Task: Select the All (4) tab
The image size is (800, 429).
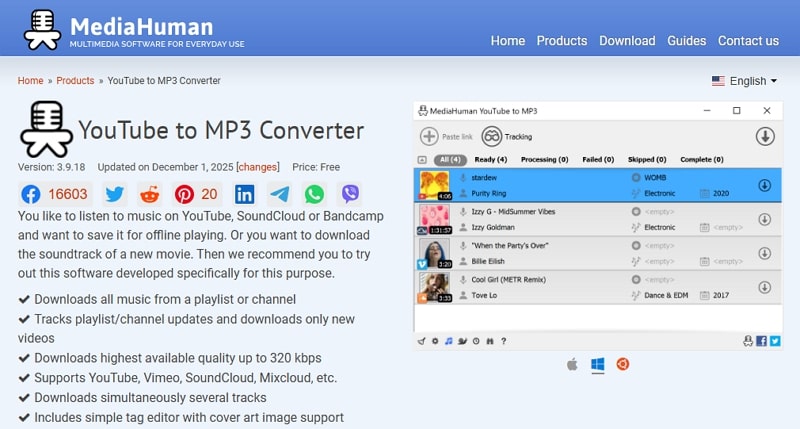Action: [x=450, y=160]
